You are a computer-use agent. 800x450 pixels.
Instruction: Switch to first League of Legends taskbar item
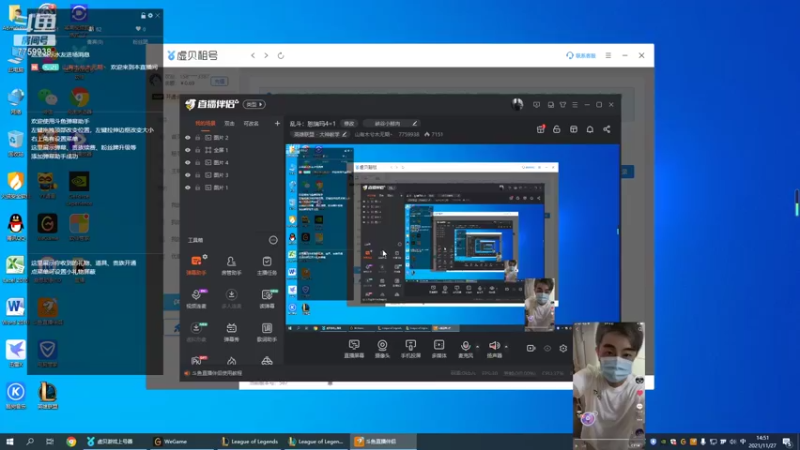click(x=249, y=441)
